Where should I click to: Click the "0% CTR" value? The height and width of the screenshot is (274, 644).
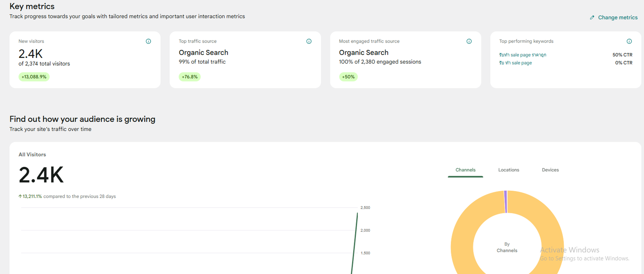coord(623,63)
